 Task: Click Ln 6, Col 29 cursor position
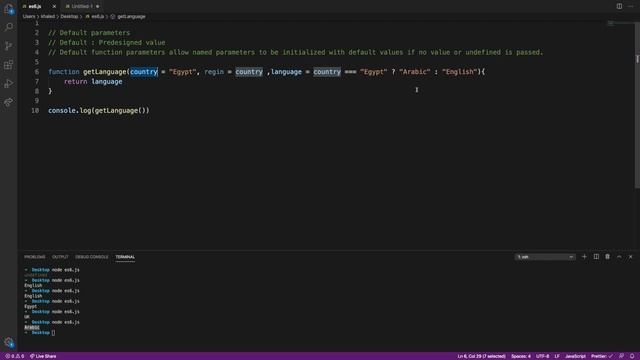pyautogui.click(x=481, y=356)
